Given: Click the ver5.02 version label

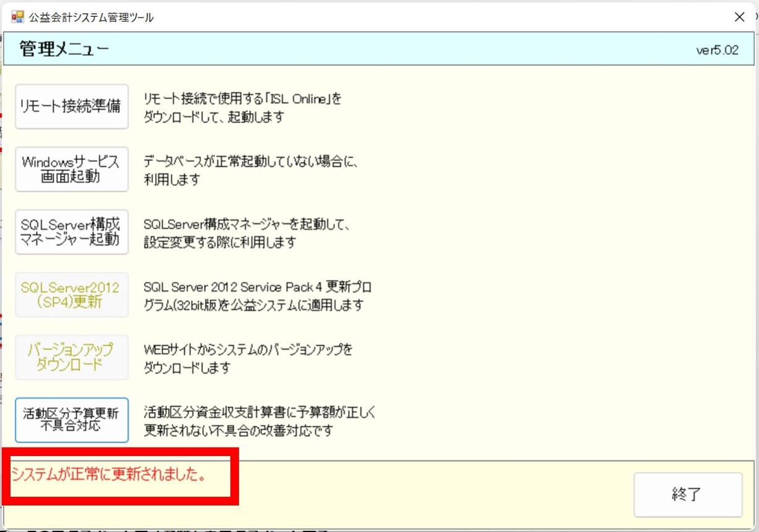Looking at the screenshot, I should pyautogui.click(x=717, y=51).
